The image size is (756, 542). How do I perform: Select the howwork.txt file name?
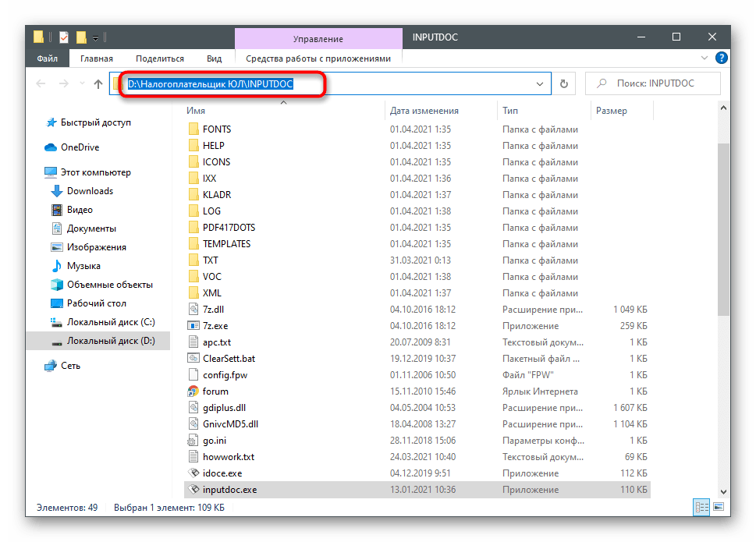(229, 457)
